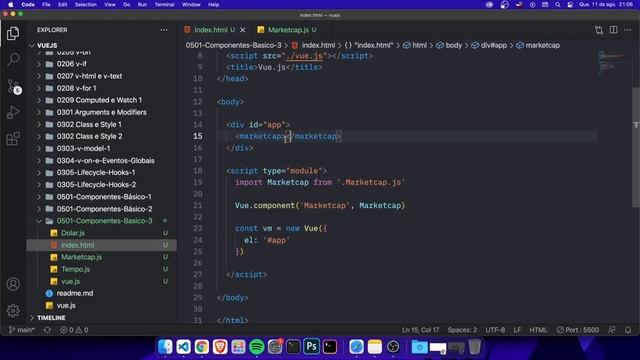The image size is (640, 360).
Task: Open the Extensions view
Action: click(13, 138)
